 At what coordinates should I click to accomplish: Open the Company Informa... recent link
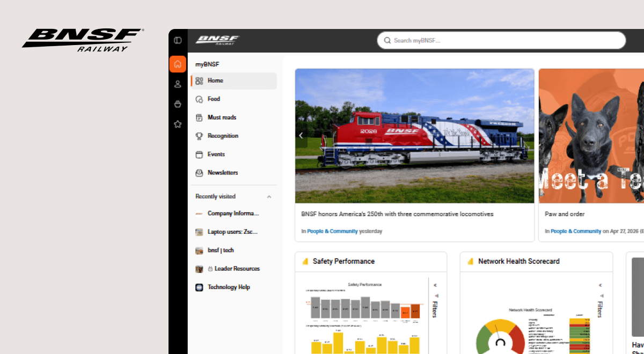234,213
